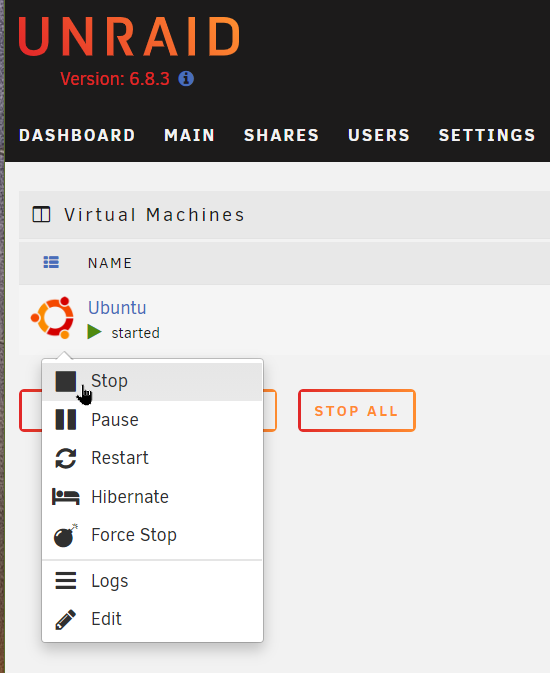Image resolution: width=550 pixels, height=673 pixels.
Task: Click the STOP ALL button
Action: [357, 410]
